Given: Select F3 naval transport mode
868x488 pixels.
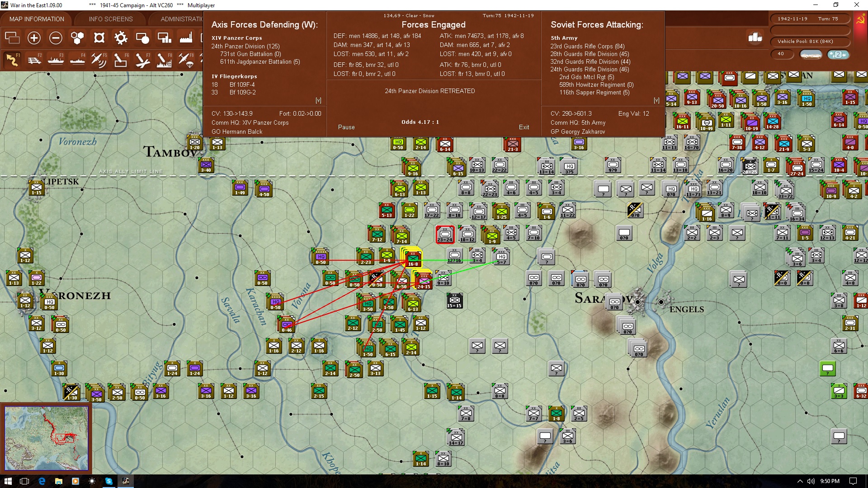Looking at the screenshot, I should point(56,60).
